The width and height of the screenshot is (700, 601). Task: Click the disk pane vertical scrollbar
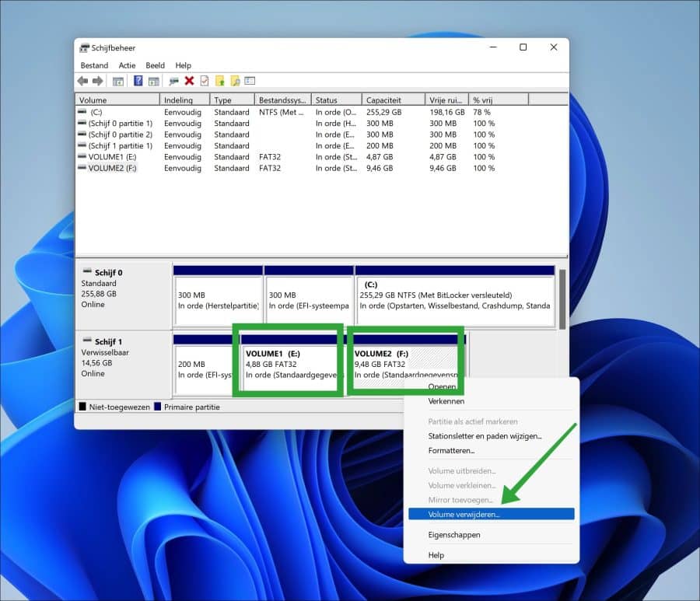[x=562, y=299]
